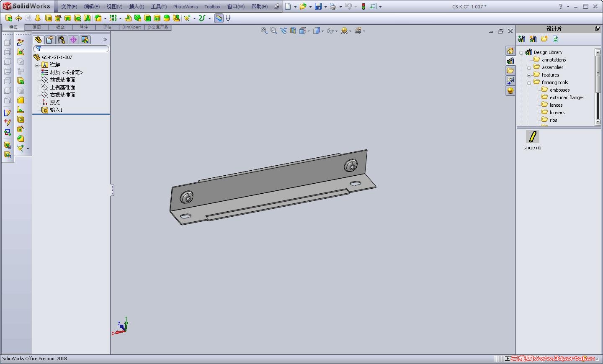Click the Refresh icon in design library
The height and width of the screenshot is (364, 603).
(556, 39)
